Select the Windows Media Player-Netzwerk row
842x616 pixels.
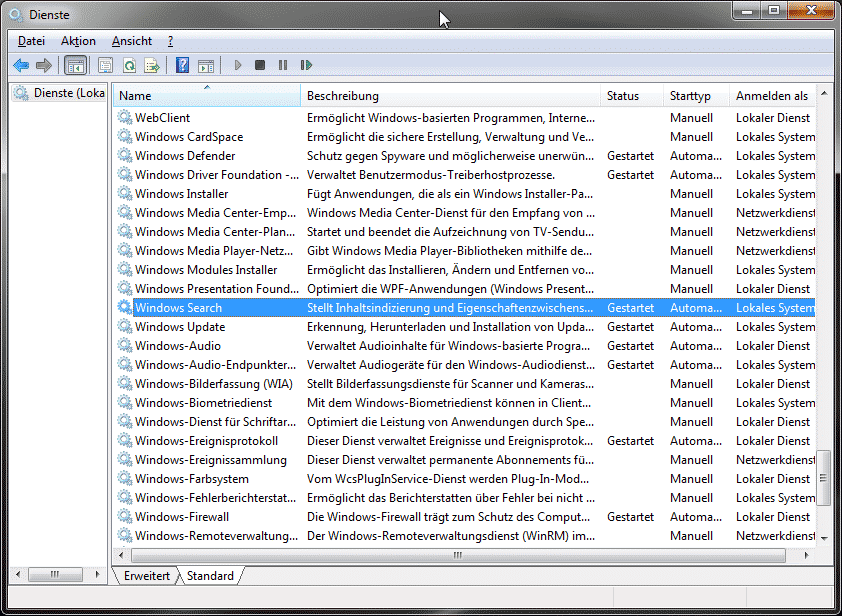coord(465,250)
